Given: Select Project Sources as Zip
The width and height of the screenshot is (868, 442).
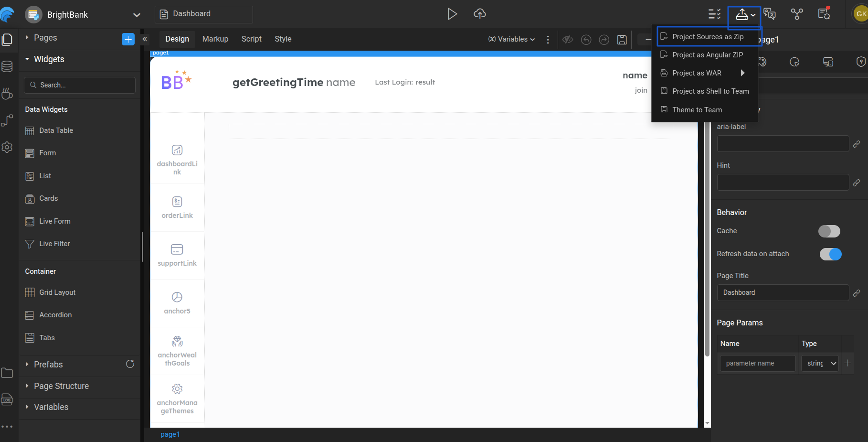Looking at the screenshot, I should pyautogui.click(x=708, y=36).
